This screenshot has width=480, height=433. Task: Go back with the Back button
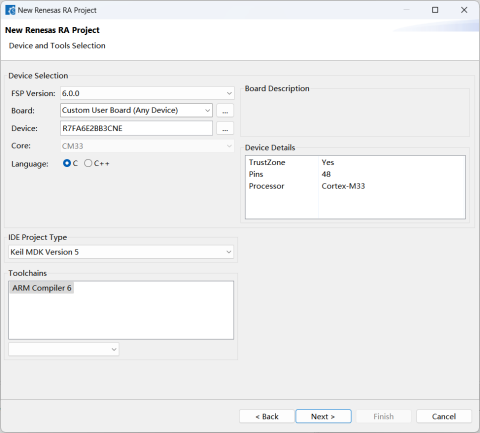tap(267, 416)
